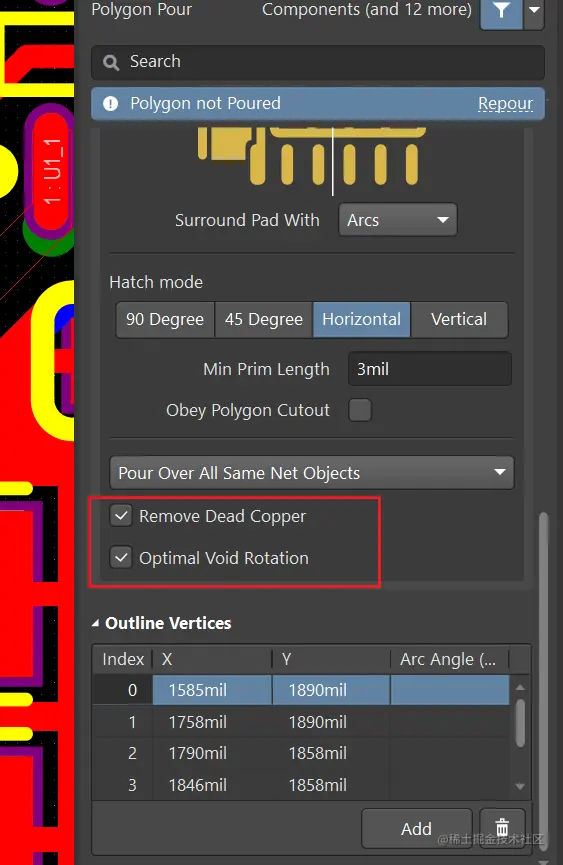The image size is (563, 865).
Task: Select Horizontal hatch mode
Action: (x=361, y=319)
